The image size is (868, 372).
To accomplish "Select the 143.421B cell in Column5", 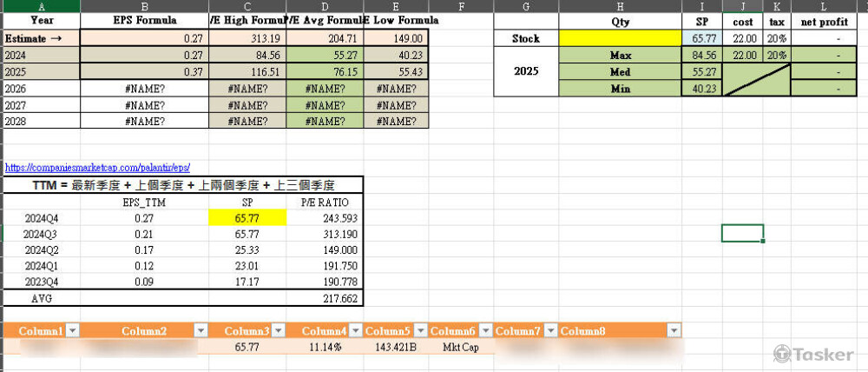I will pyautogui.click(x=396, y=347).
